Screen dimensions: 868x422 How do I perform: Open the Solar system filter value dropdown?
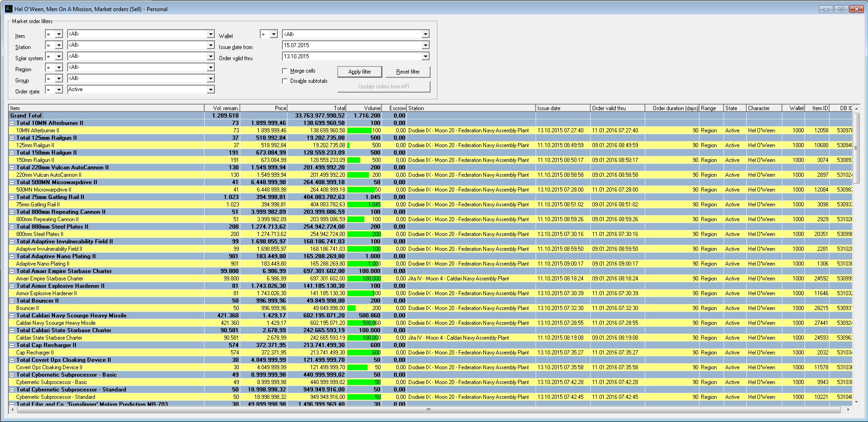pos(211,56)
